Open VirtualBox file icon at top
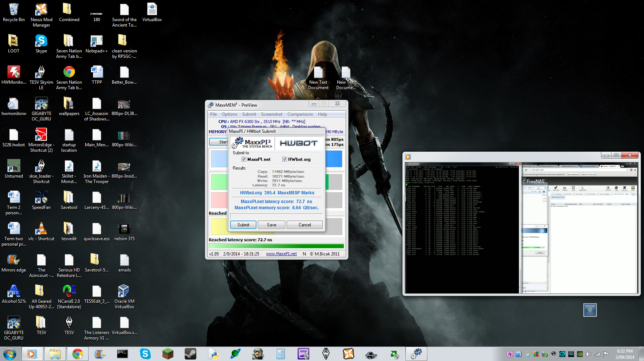This screenshot has height=361, width=644. 152,12
